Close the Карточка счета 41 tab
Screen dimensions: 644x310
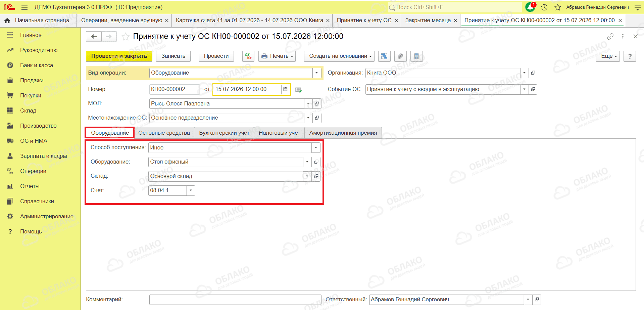point(328,20)
